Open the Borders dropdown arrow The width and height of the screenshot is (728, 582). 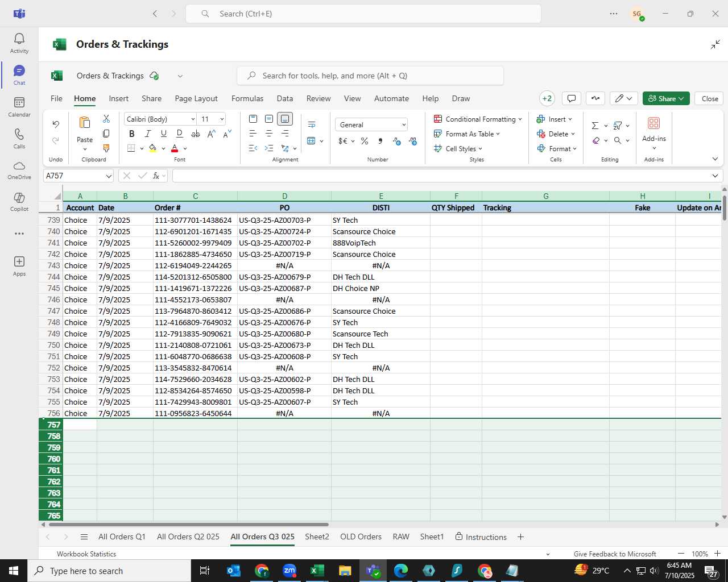(142, 148)
